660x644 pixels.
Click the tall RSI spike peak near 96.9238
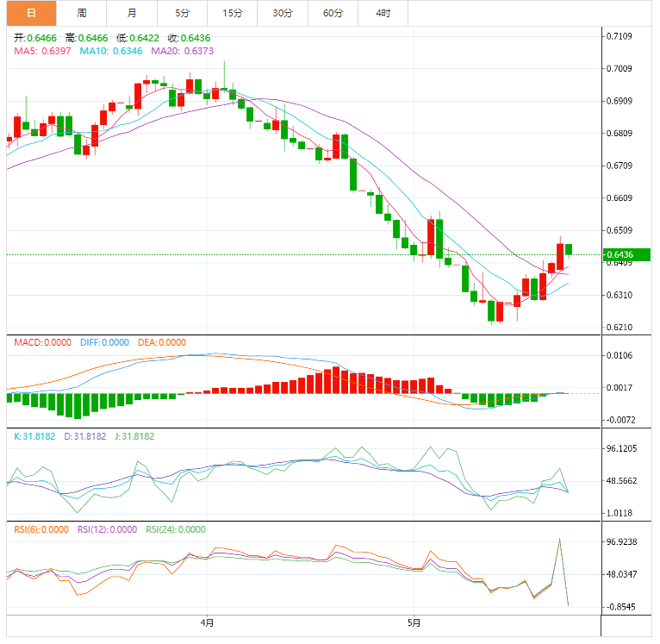559,539
